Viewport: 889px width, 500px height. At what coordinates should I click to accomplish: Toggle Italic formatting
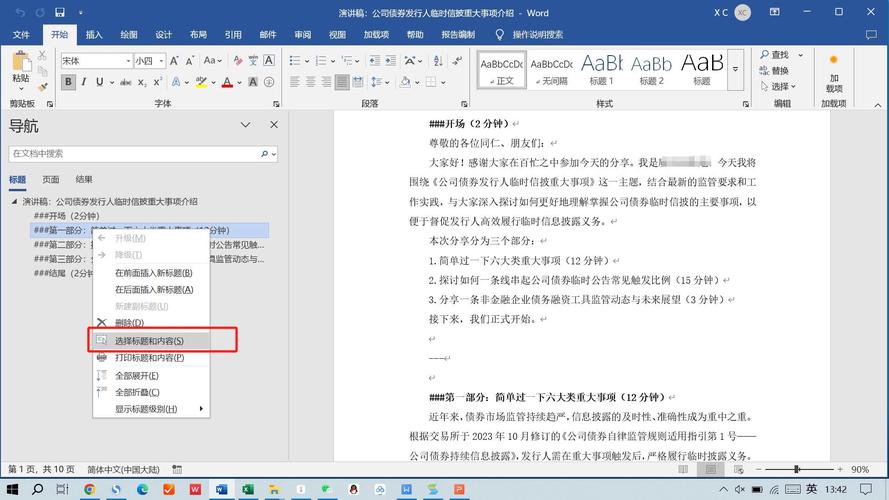click(x=84, y=83)
